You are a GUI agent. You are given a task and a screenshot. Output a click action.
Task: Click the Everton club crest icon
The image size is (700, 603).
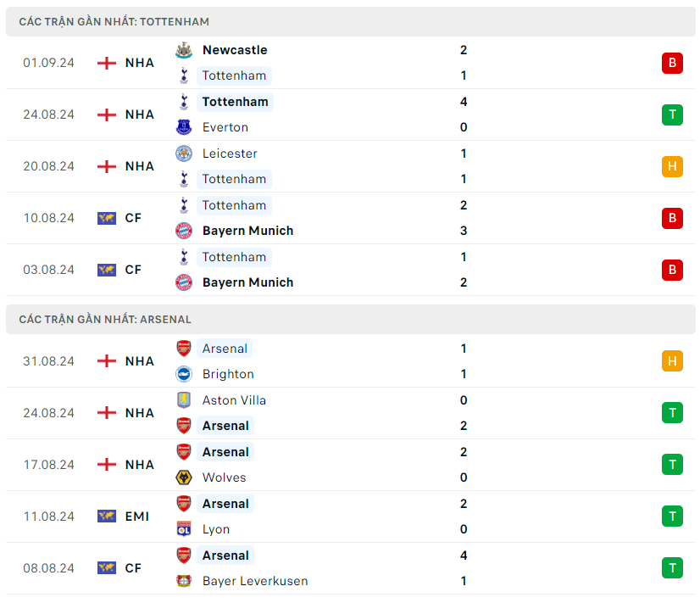[x=184, y=127]
